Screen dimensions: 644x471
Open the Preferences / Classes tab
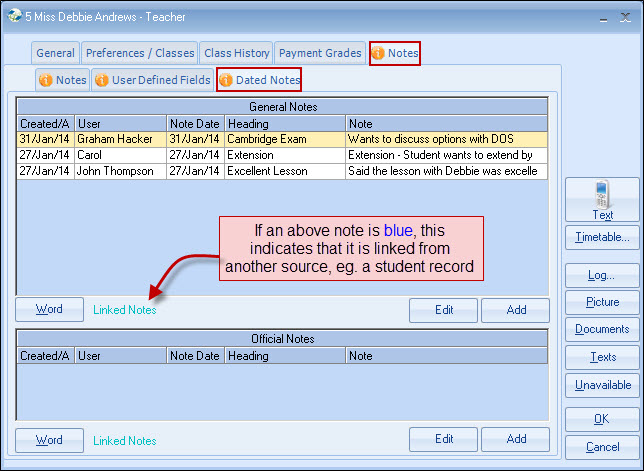(139, 53)
